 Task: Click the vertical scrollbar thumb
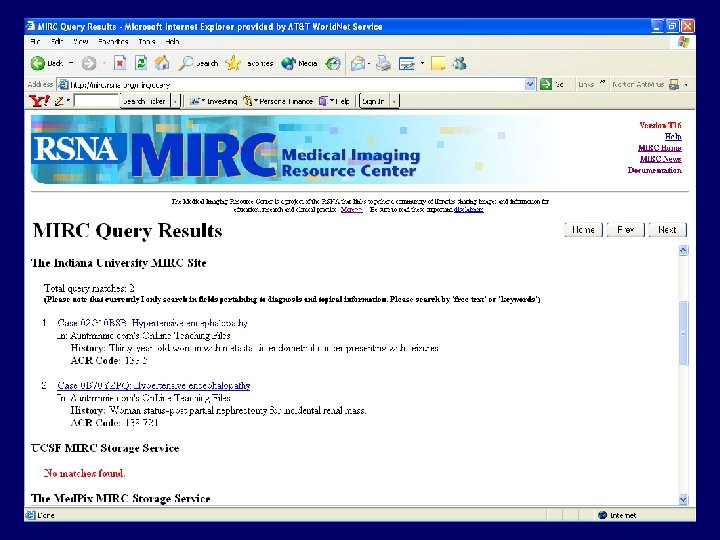(683, 333)
